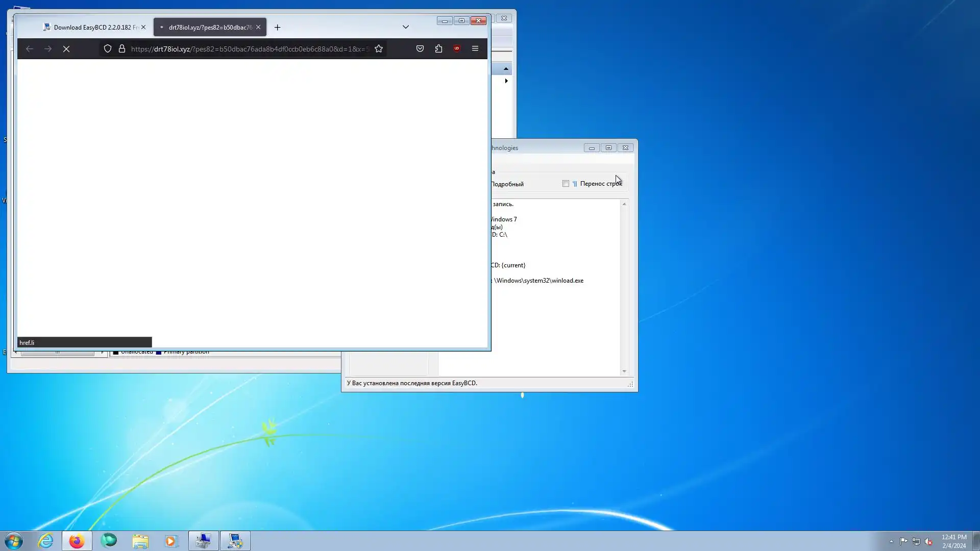Open Internet Explorer from the taskbar

46,541
